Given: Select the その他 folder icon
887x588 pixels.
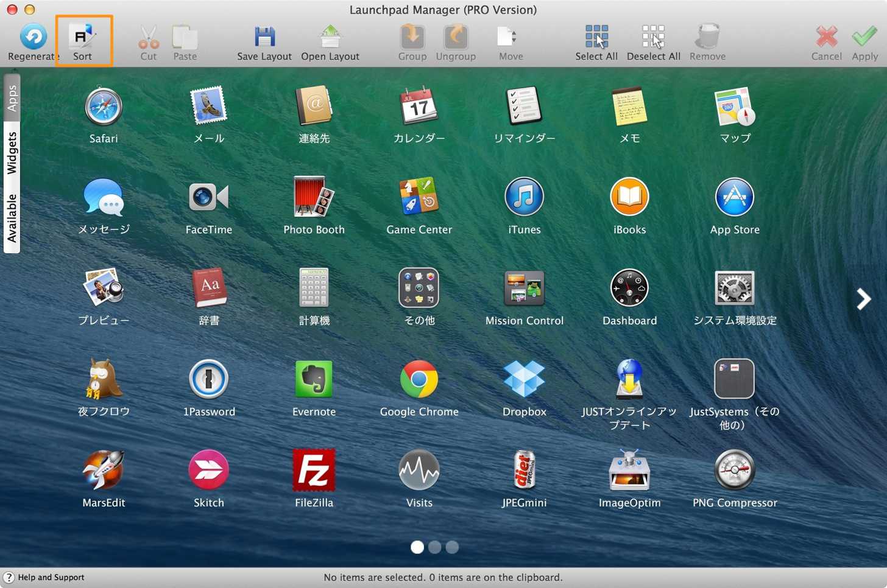Looking at the screenshot, I should pos(419,288).
